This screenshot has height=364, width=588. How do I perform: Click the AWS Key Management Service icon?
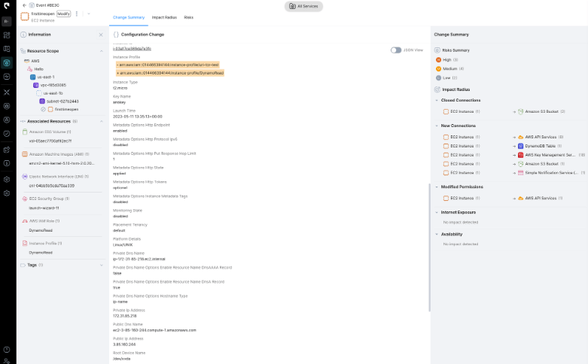519,154
